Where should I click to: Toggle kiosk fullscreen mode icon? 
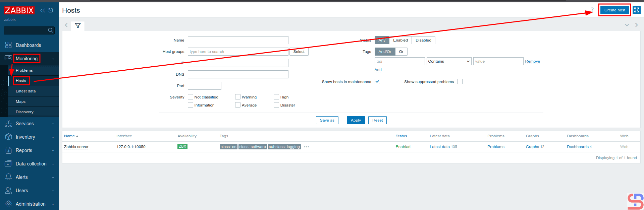[636, 10]
